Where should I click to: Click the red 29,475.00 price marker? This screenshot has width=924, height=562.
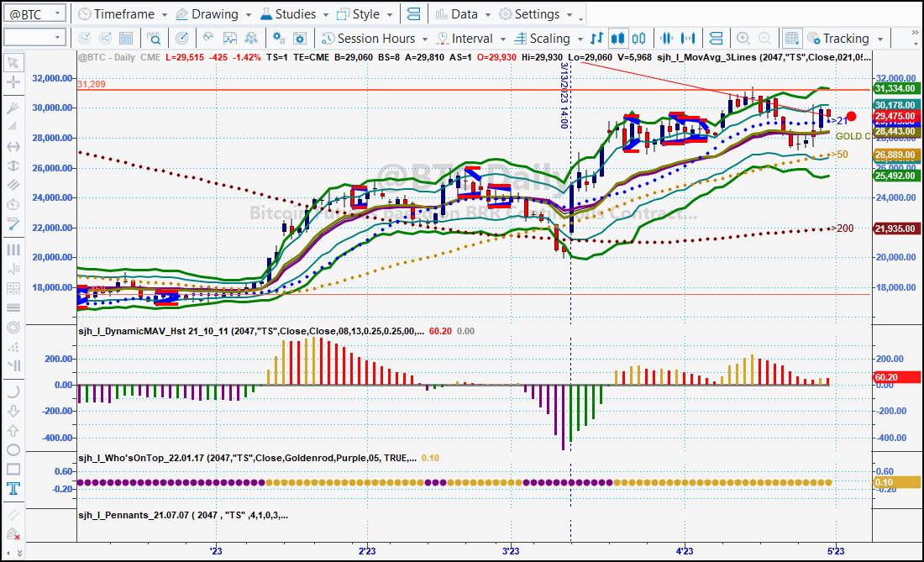895,116
